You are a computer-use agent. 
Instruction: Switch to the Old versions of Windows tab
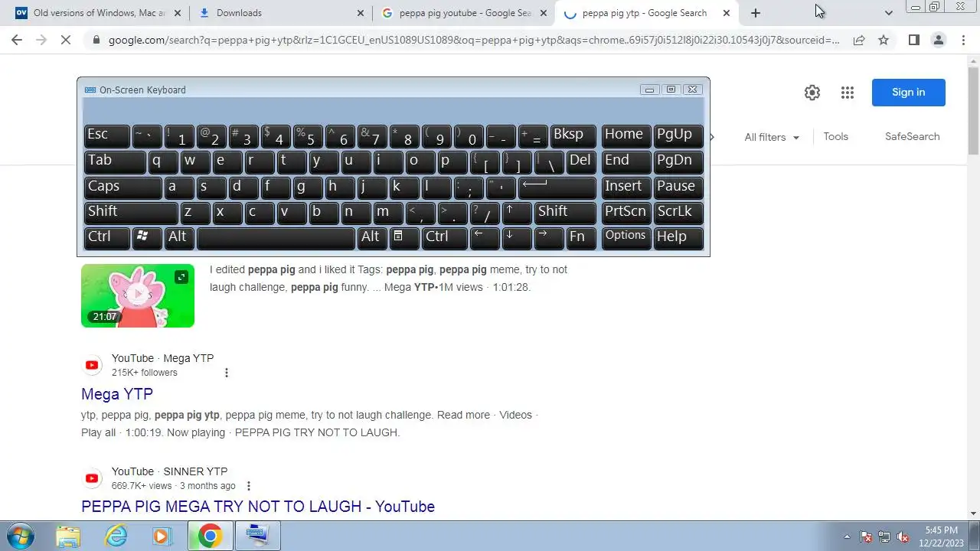coord(100,13)
